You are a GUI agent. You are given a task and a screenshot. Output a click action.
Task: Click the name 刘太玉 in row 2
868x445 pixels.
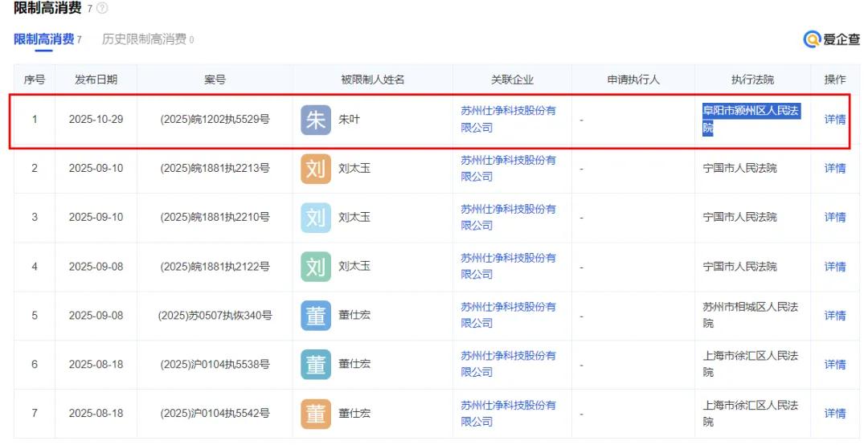(354, 168)
